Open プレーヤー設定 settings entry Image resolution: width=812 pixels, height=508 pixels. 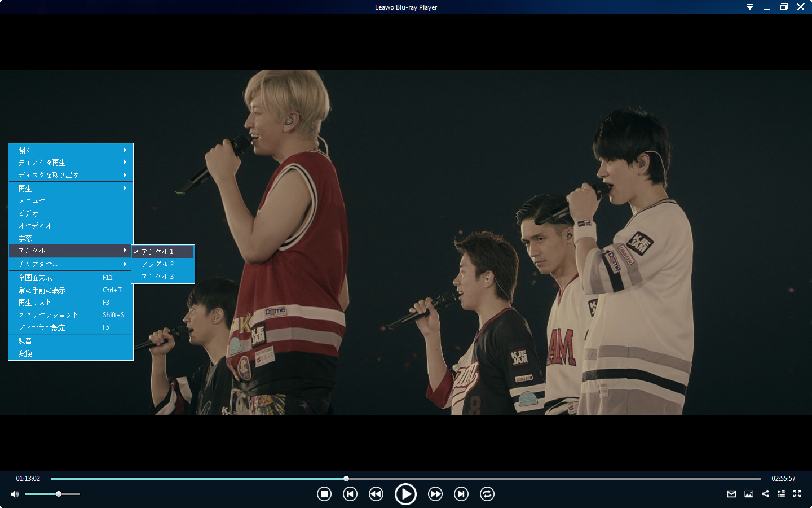click(x=70, y=327)
